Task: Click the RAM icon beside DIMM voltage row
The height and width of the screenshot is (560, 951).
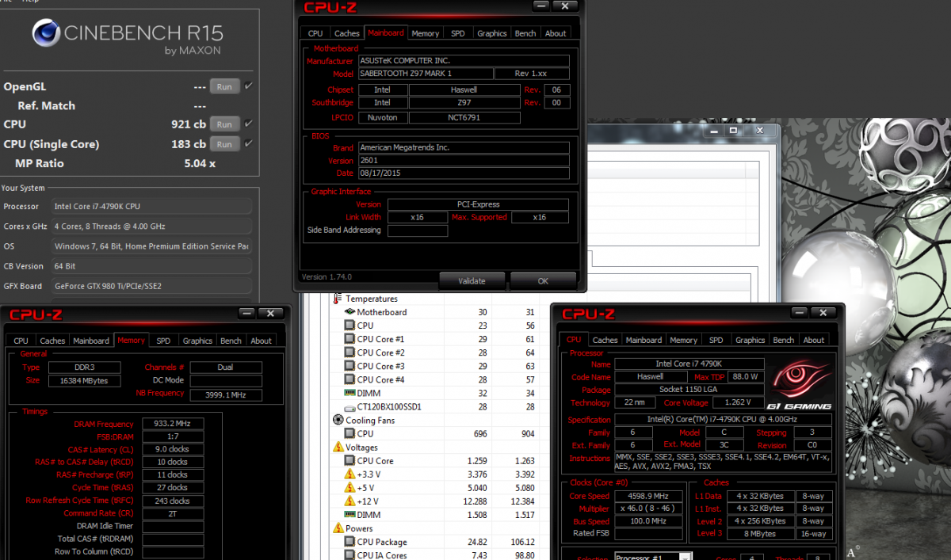Action: (x=349, y=515)
